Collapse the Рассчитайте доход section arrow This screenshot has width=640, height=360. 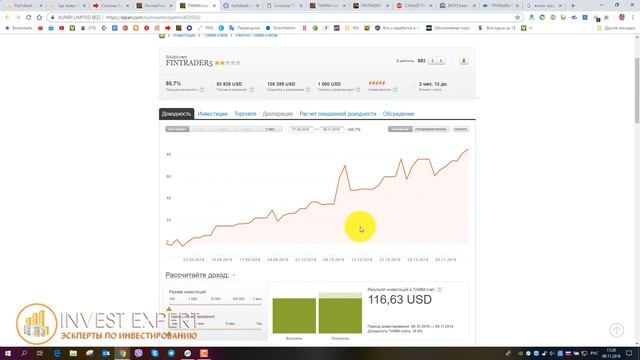tap(234, 275)
